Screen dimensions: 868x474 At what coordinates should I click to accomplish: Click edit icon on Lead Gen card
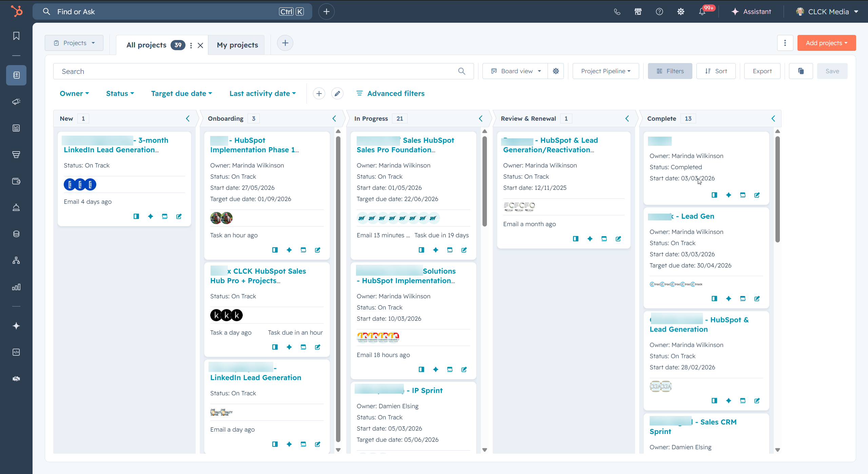(x=757, y=299)
